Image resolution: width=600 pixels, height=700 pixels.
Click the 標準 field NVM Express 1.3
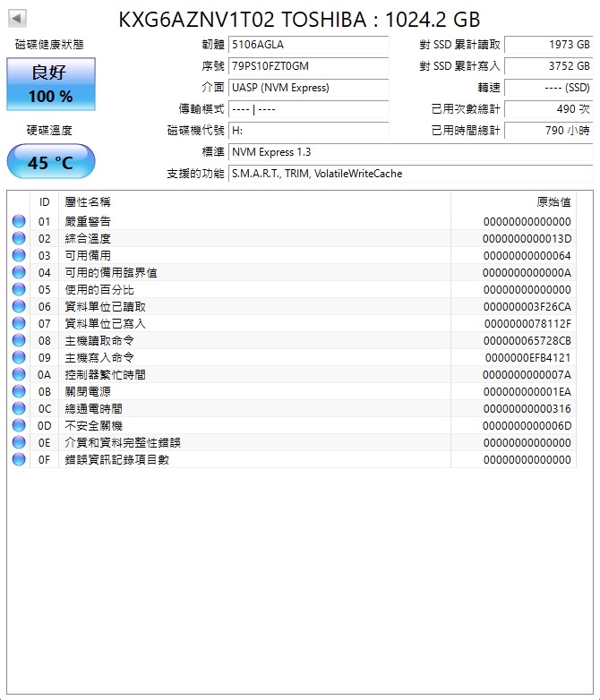click(410, 152)
